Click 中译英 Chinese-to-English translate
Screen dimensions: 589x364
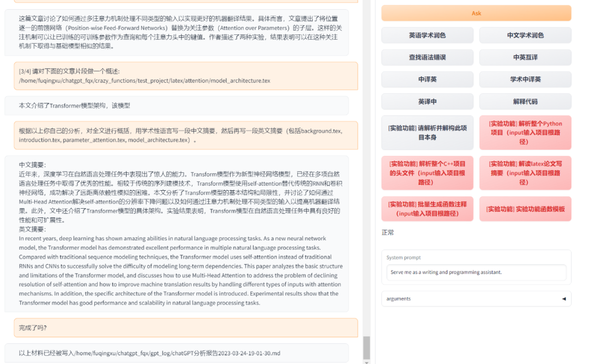pyautogui.click(x=428, y=79)
